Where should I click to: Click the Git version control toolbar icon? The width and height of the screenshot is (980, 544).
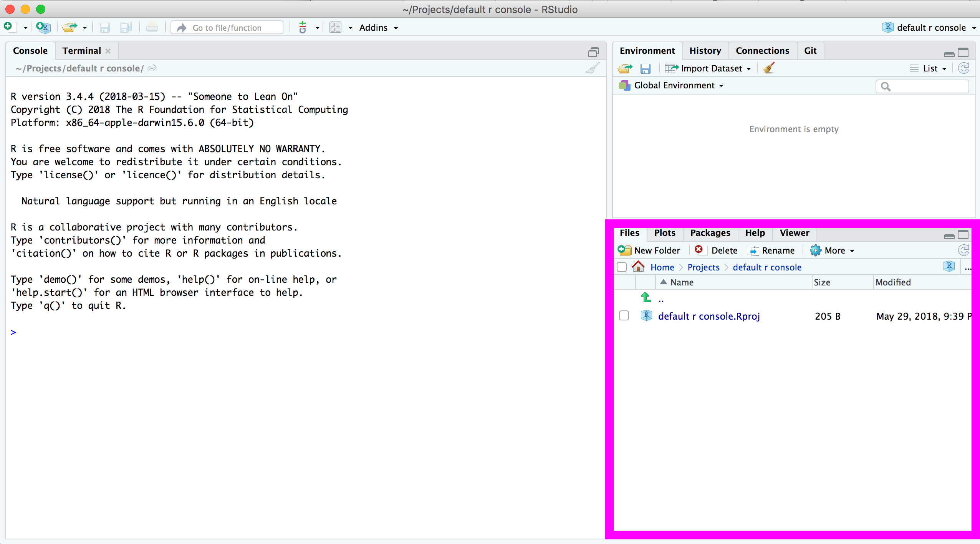tap(303, 28)
